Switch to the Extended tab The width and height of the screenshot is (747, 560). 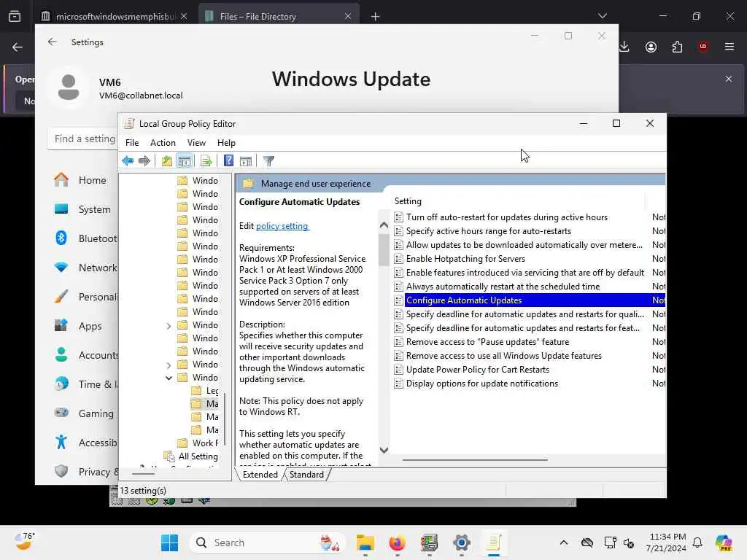coord(260,475)
